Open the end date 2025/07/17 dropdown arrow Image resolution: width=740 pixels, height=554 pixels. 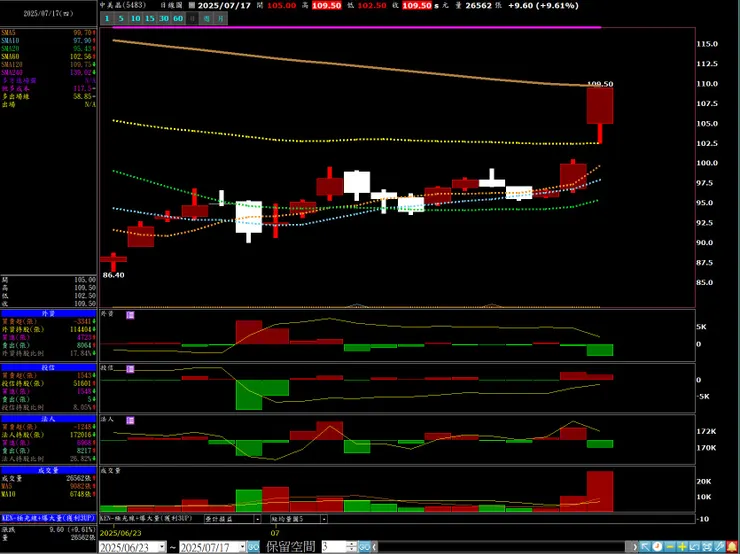click(x=242, y=547)
